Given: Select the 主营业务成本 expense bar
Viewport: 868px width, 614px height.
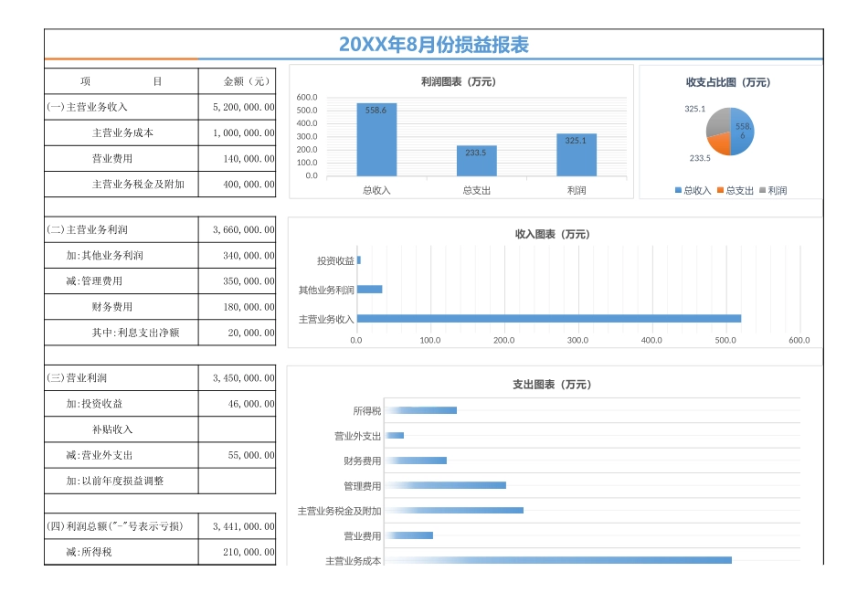Looking at the screenshot, I should pyautogui.click(x=558, y=560).
